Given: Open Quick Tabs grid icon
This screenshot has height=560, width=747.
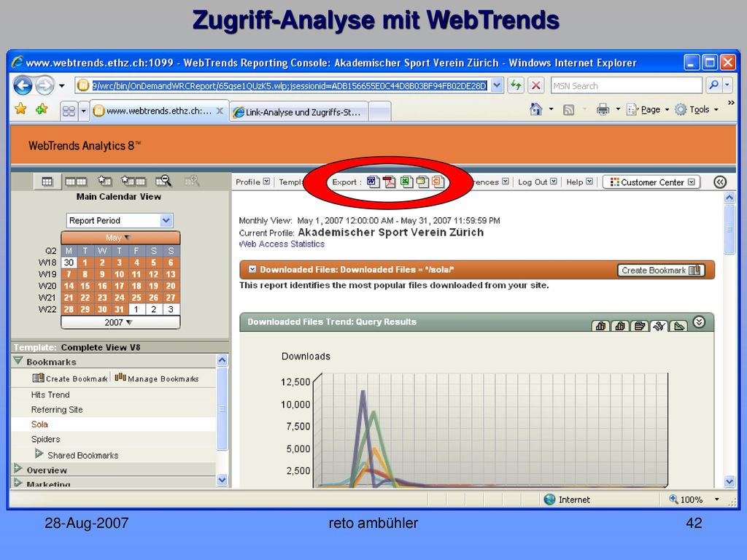Looking at the screenshot, I should (69, 112).
